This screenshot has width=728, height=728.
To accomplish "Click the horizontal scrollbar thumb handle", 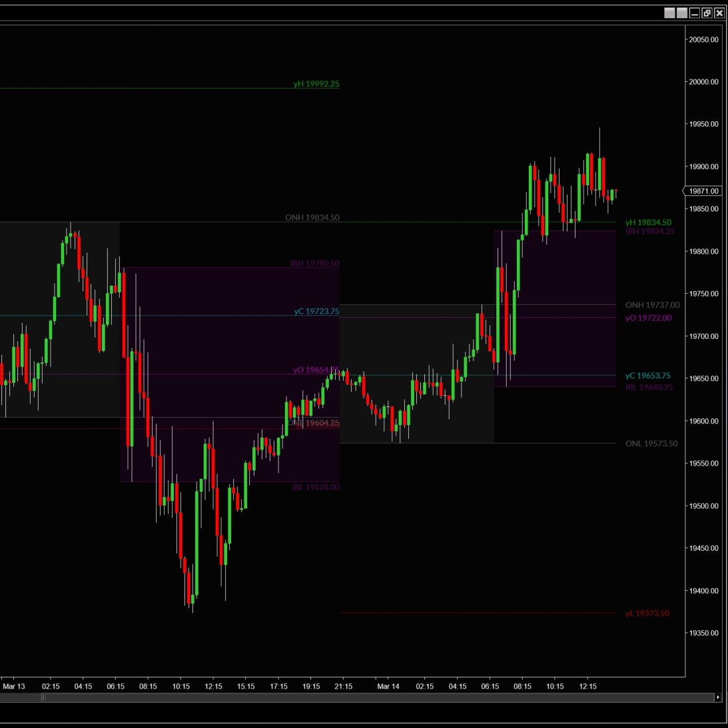I will 44,697.
